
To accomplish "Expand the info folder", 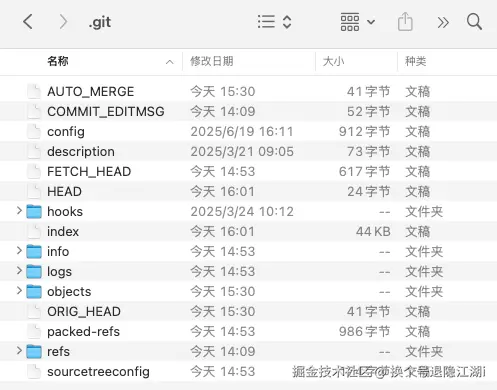I will click(x=19, y=251).
